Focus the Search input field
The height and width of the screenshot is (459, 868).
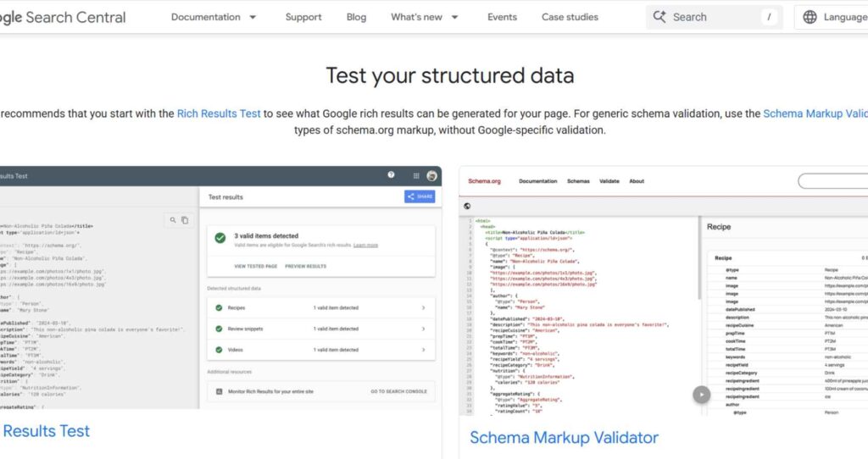pos(714,17)
